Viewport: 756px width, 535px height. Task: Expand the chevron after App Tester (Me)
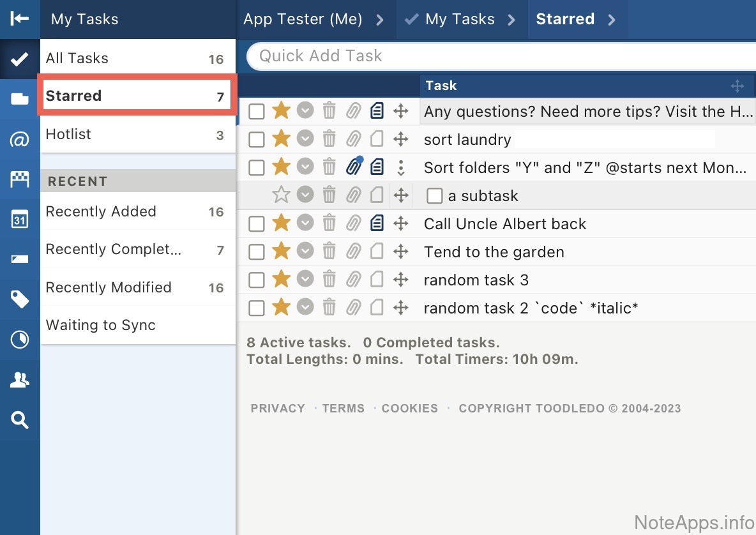pyautogui.click(x=380, y=20)
